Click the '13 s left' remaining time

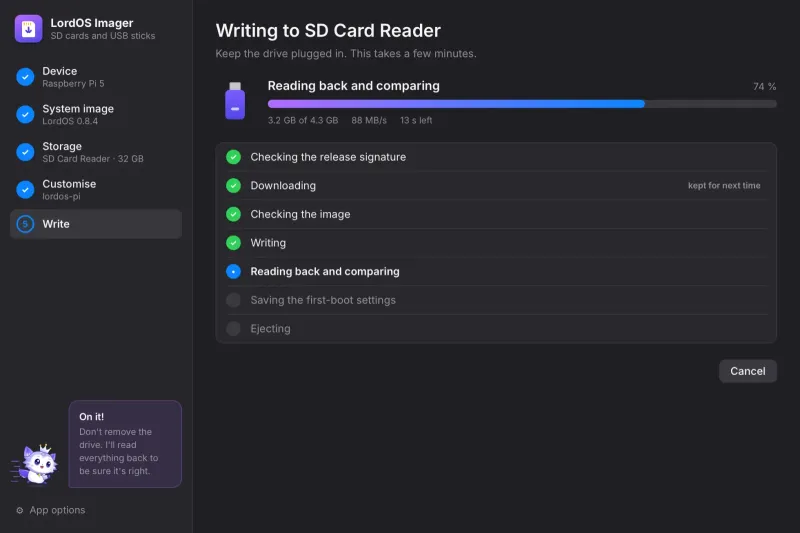tap(416, 120)
